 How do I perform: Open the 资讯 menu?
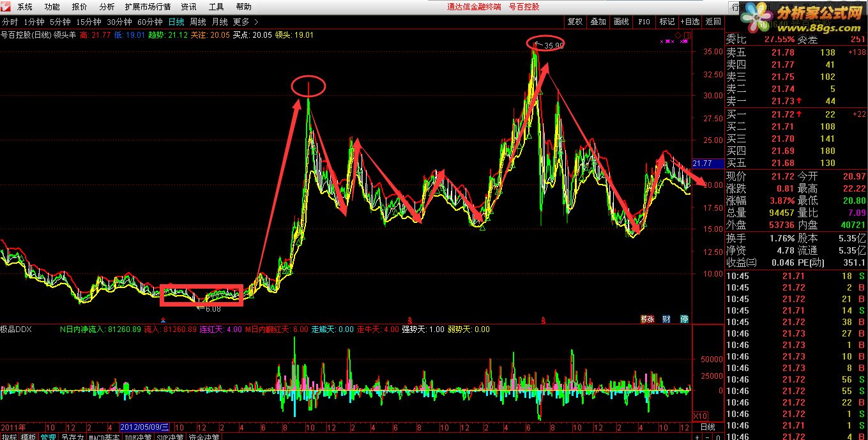(x=188, y=7)
